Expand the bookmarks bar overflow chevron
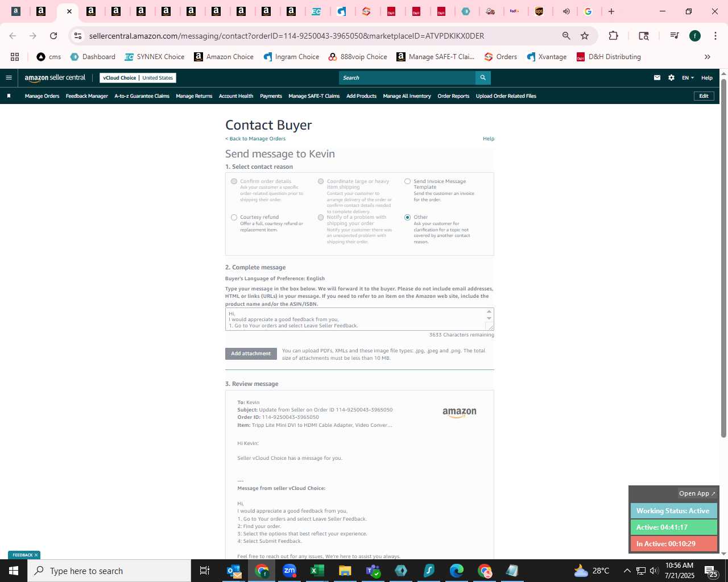 pyautogui.click(x=708, y=57)
